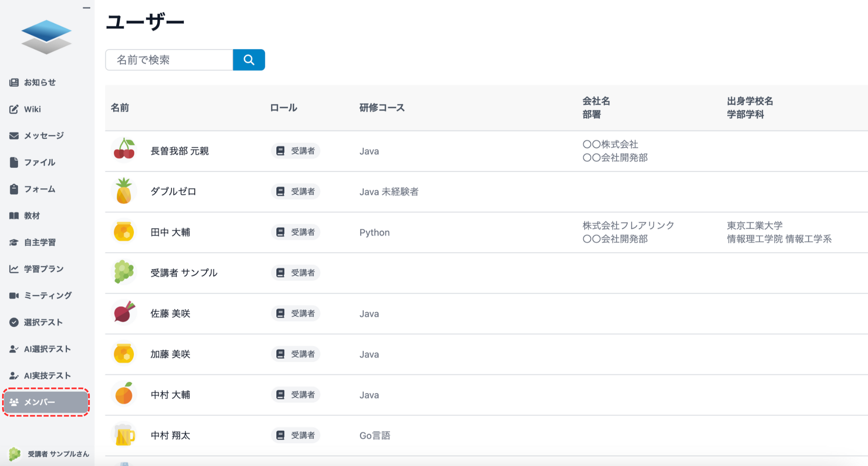868x466 pixels.
Task: Open お知らせ from the sidebar
Action: pyautogui.click(x=39, y=82)
